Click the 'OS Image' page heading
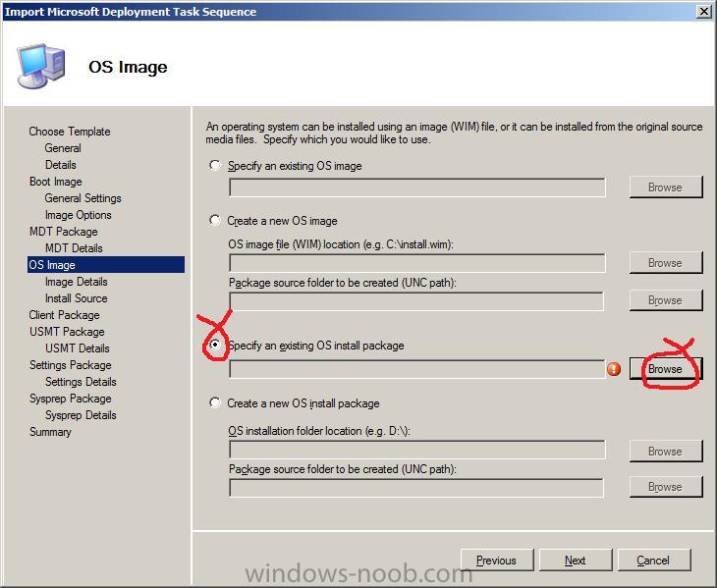Image resolution: width=717 pixels, height=588 pixels. 128,67
